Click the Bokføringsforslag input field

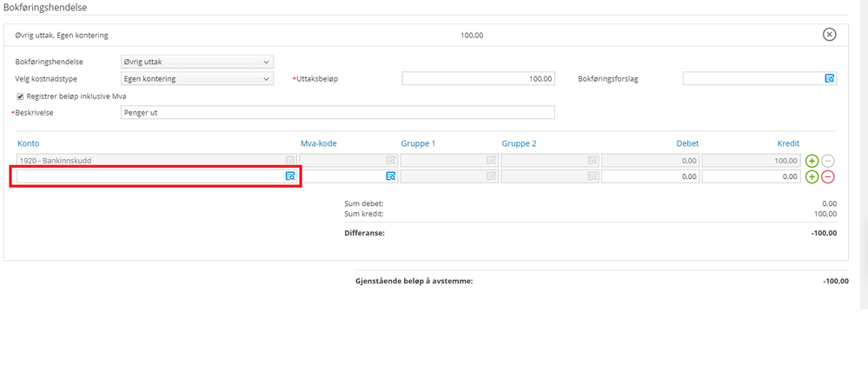[759, 78]
